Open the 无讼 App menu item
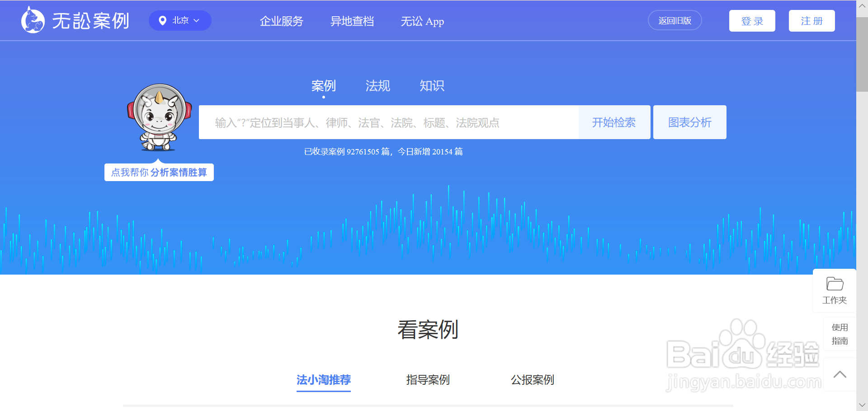The image size is (868, 411). (422, 21)
